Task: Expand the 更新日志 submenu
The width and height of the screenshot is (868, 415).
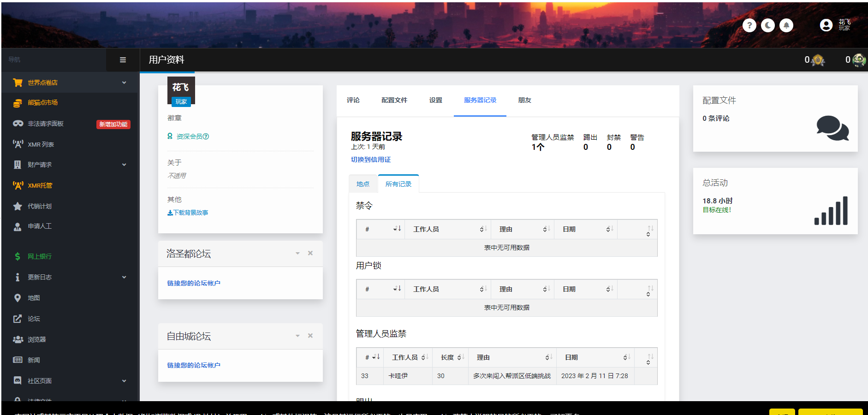Action: [124, 277]
